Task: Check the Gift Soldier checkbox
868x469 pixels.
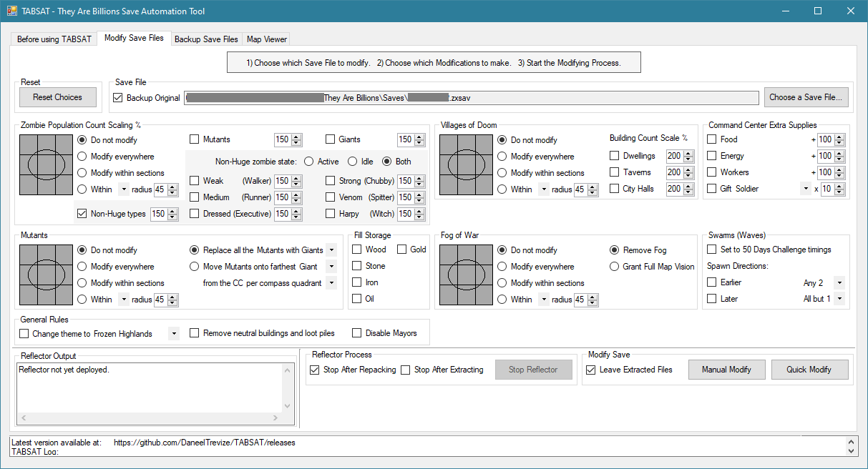Action: (x=733, y=189)
